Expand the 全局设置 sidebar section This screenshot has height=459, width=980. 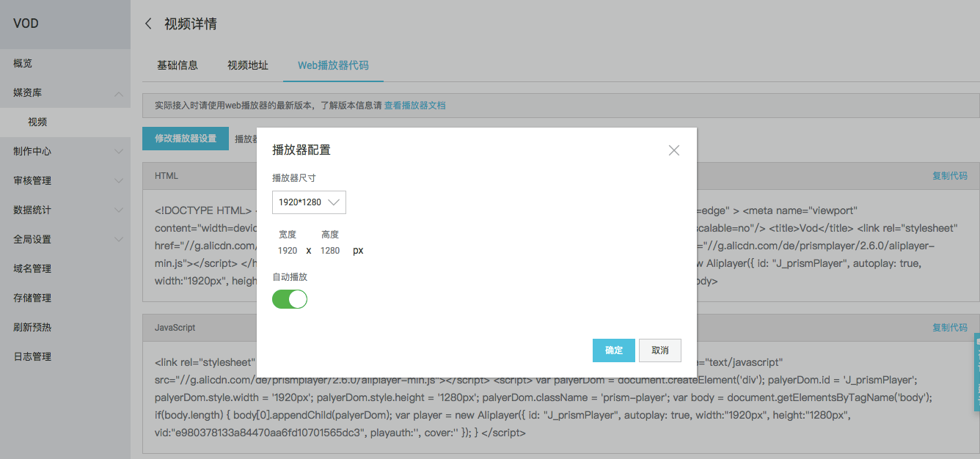[65, 240]
